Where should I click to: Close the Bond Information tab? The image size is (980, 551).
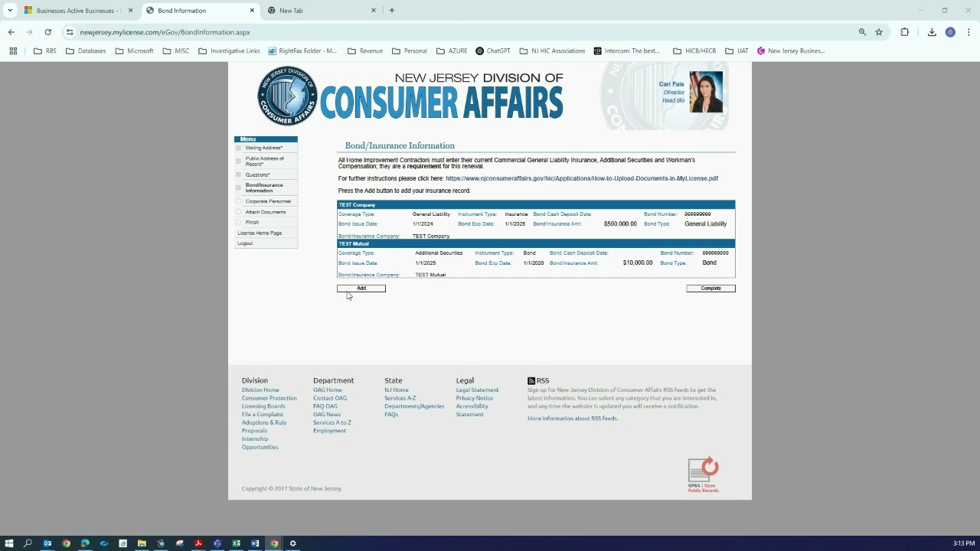[x=252, y=10]
